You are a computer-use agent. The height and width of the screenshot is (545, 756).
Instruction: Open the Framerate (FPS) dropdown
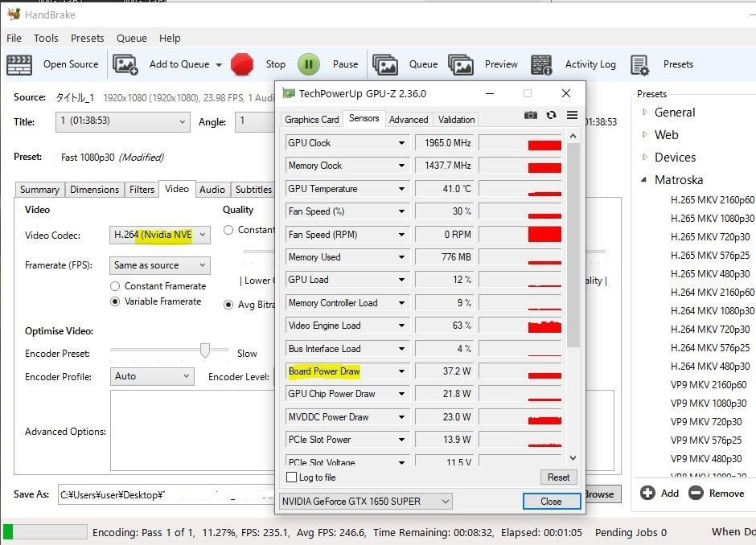159,265
